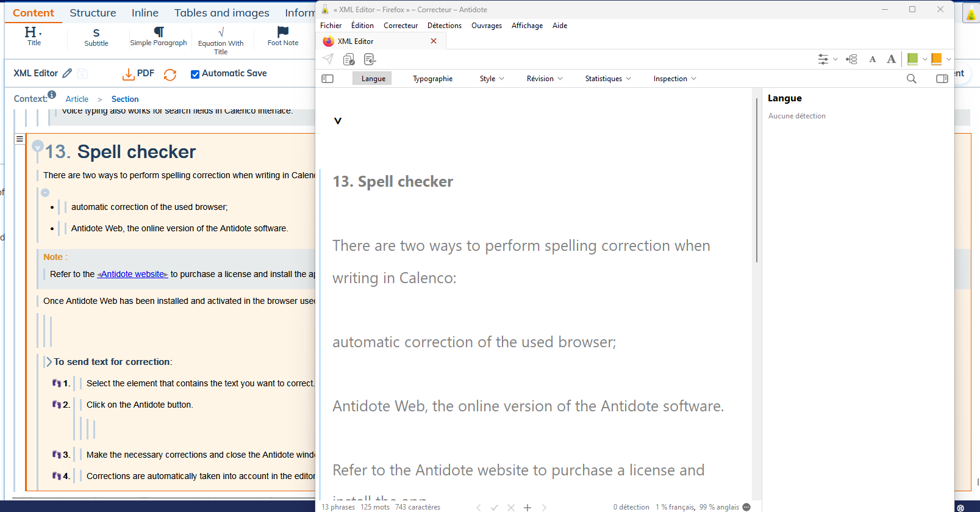Toggle the Automatic Save checkbox

195,74
